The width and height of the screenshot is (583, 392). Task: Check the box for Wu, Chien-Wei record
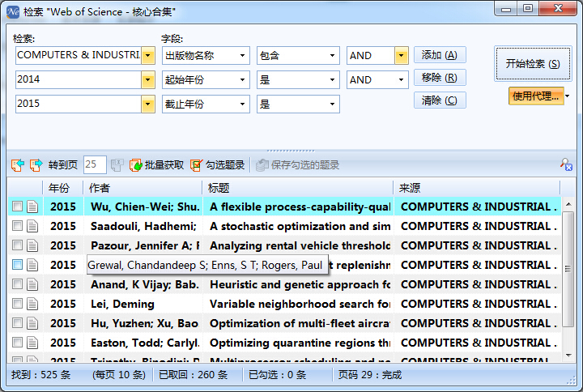(17, 206)
